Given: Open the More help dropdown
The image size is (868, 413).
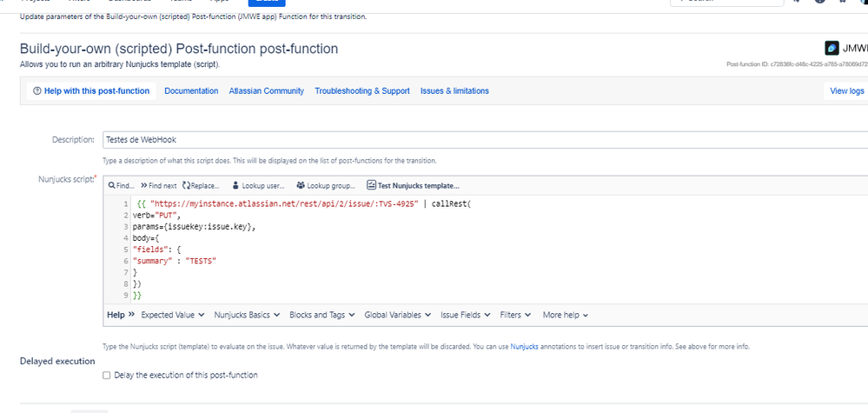Looking at the screenshot, I should tap(565, 315).
